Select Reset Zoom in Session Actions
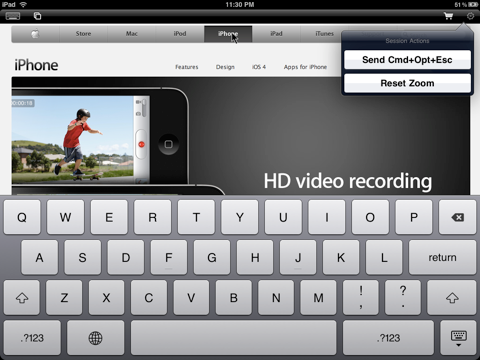This screenshot has width=480, height=360. pos(407,83)
